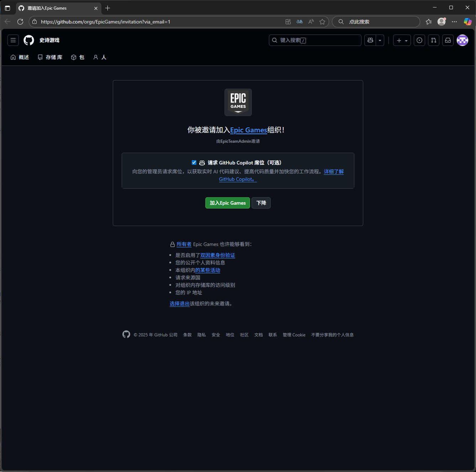Open the 人 organization tab
Viewport: 476px width, 472px height.
[100, 57]
